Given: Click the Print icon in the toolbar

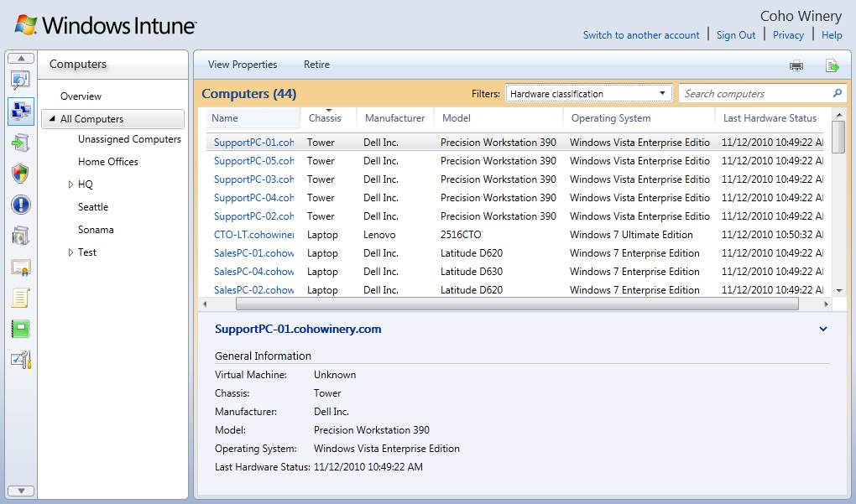Looking at the screenshot, I should [796, 65].
